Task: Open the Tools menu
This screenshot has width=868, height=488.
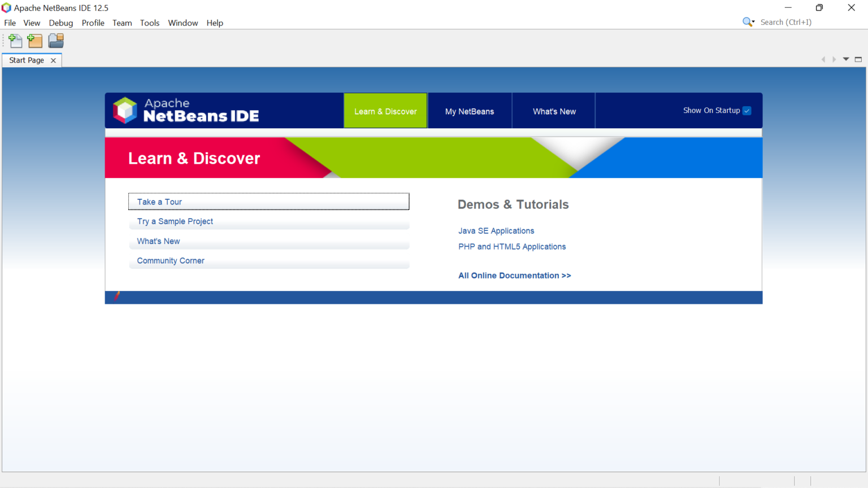Action: (149, 23)
